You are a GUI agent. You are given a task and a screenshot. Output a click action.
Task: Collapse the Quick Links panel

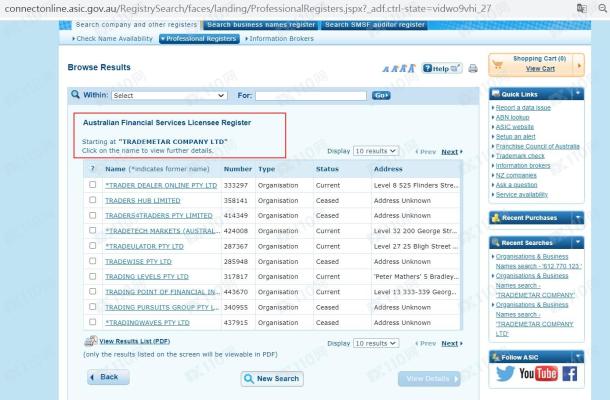point(578,94)
